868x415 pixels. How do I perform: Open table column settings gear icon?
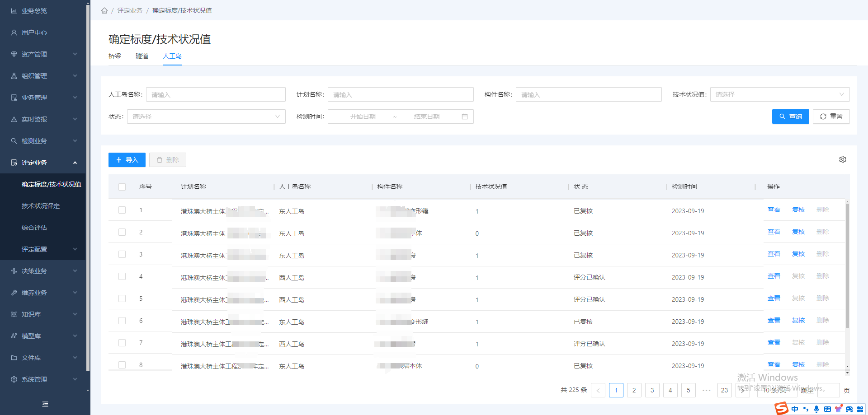click(x=843, y=159)
